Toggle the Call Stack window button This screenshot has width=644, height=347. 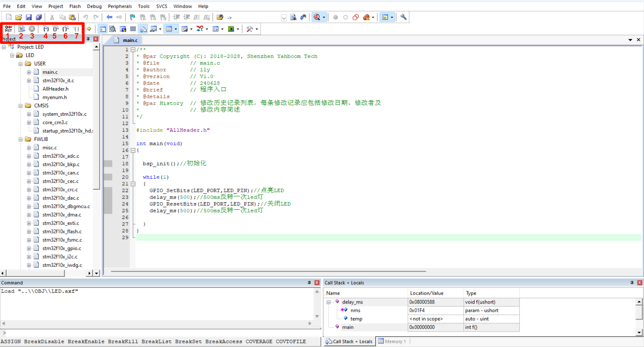click(x=143, y=29)
